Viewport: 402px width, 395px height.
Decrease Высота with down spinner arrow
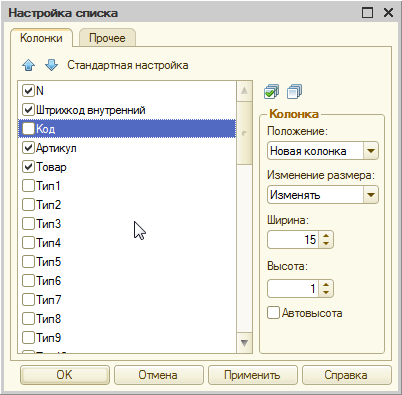coord(326,293)
